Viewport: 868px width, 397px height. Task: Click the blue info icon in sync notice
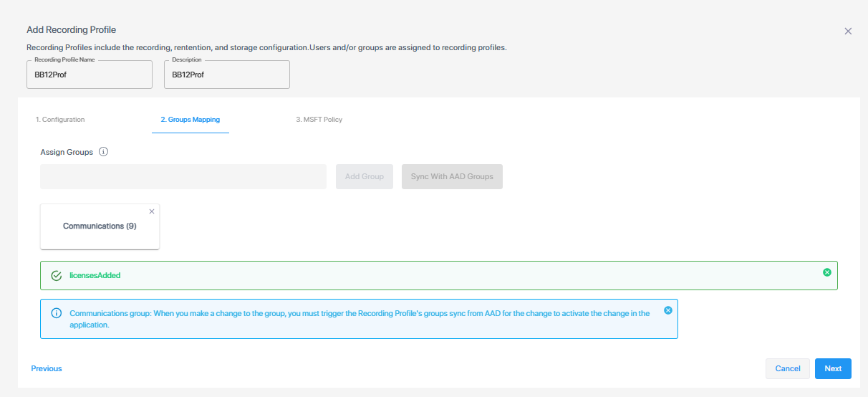click(x=57, y=313)
